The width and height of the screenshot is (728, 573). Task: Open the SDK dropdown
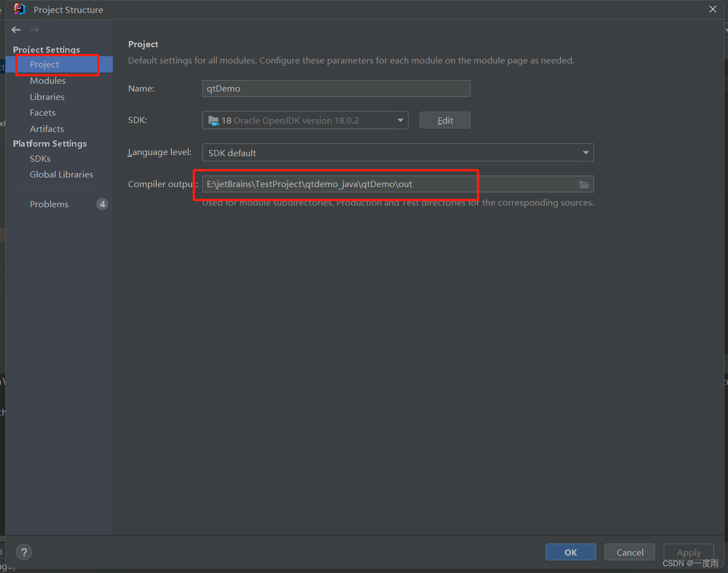[400, 120]
